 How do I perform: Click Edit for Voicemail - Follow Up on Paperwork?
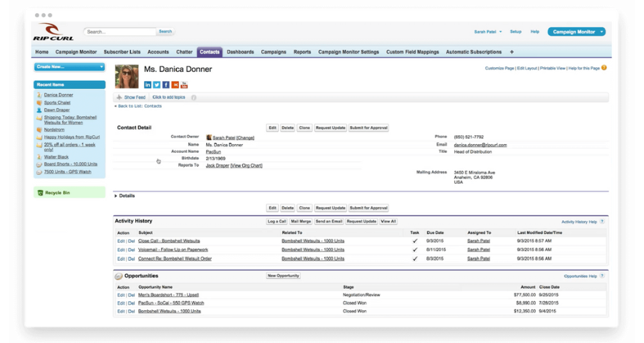pyautogui.click(x=121, y=250)
